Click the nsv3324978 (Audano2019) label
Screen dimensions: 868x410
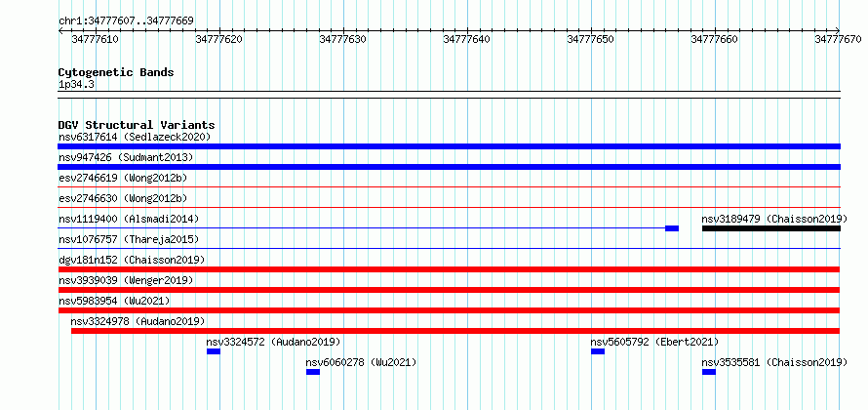pyautogui.click(x=138, y=321)
